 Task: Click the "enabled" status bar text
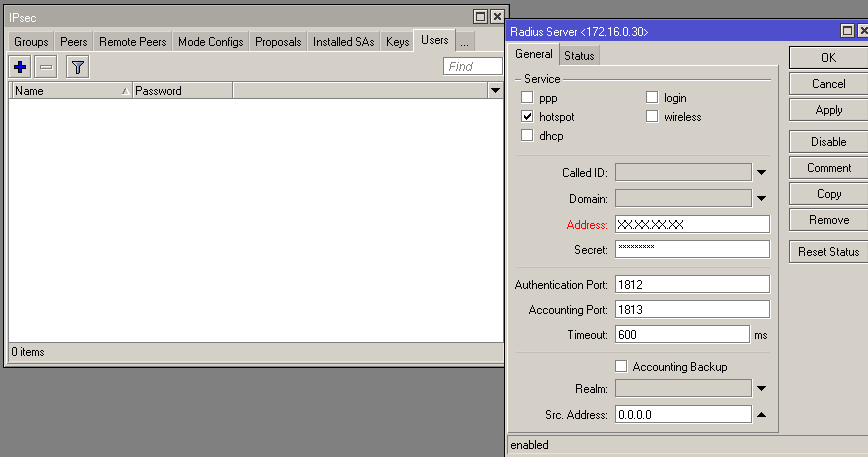pos(529,445)
